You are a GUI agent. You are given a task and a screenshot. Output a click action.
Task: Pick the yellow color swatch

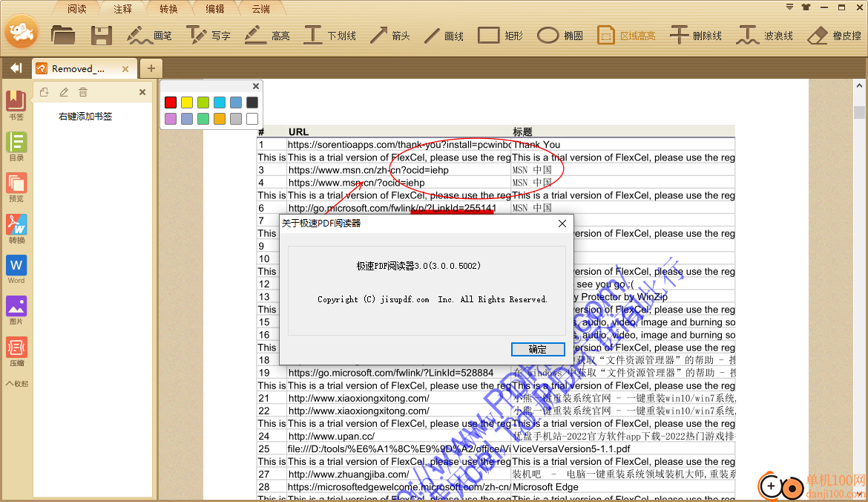187,102
